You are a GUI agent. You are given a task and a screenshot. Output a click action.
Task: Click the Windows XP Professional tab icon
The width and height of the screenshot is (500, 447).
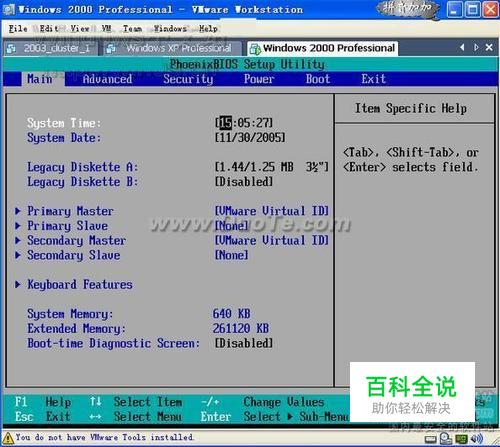pyautogui.click(x=111, y=49)
